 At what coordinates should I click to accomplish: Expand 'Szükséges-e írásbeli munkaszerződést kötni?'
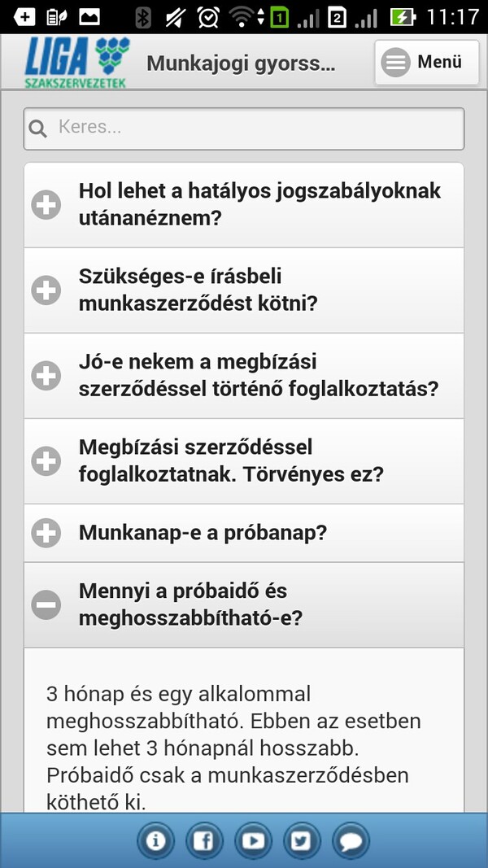click(x=46, y=290)
